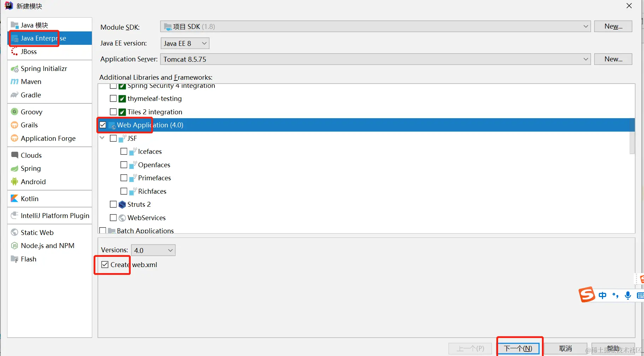
Task: Tick the Primefaces checkbox
Action: pos(124,178)
